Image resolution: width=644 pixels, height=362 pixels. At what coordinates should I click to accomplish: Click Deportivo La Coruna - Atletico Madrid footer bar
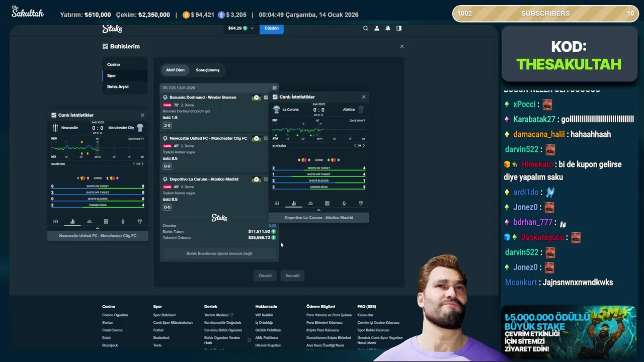point(318,218)
